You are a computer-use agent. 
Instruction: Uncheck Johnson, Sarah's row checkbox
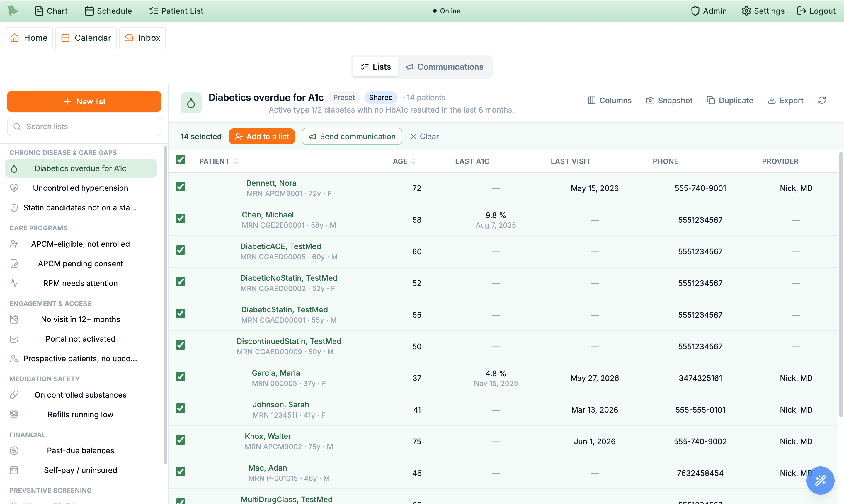click(x=180, y=408)
